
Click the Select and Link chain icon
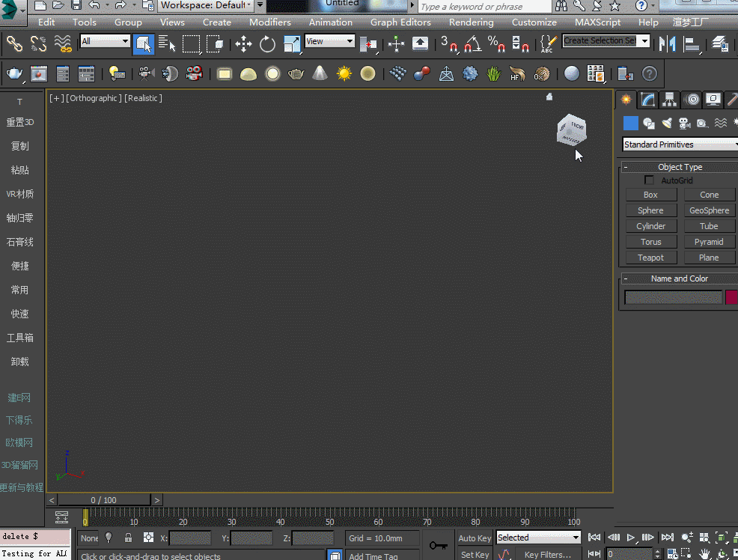(14, 43)
